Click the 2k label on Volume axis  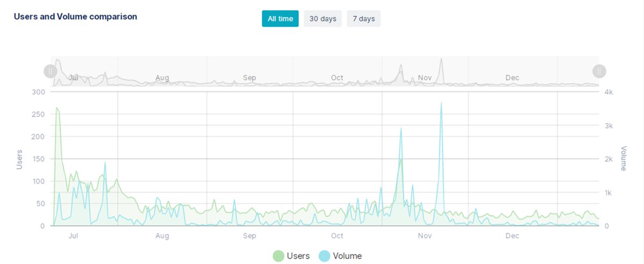[608, 159]
